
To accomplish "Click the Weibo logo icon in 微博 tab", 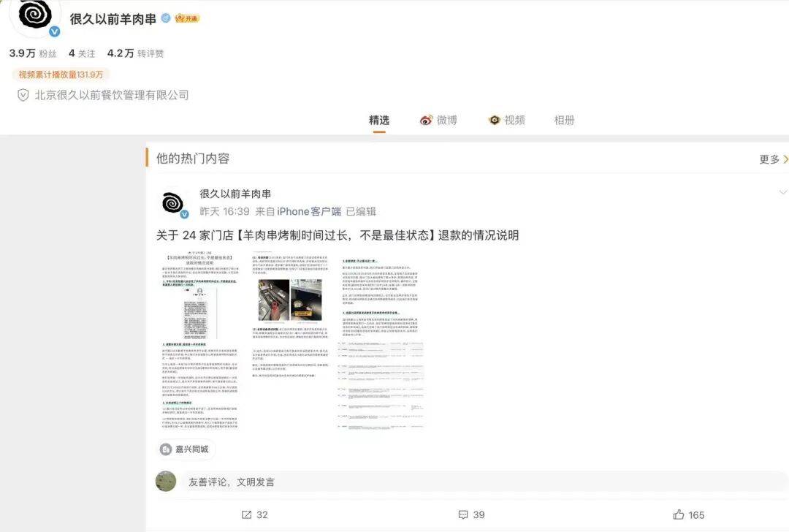I will [x=426, y=121].
